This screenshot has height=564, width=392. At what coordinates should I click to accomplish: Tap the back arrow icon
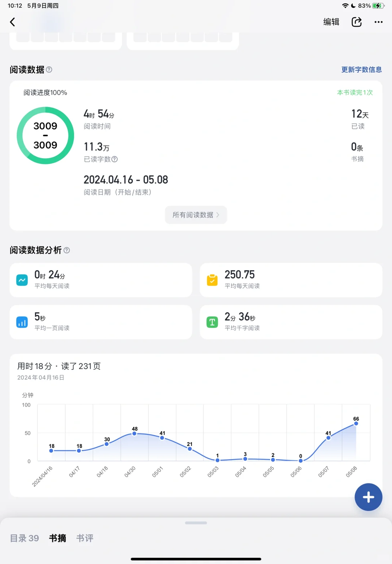click(12, 22)
